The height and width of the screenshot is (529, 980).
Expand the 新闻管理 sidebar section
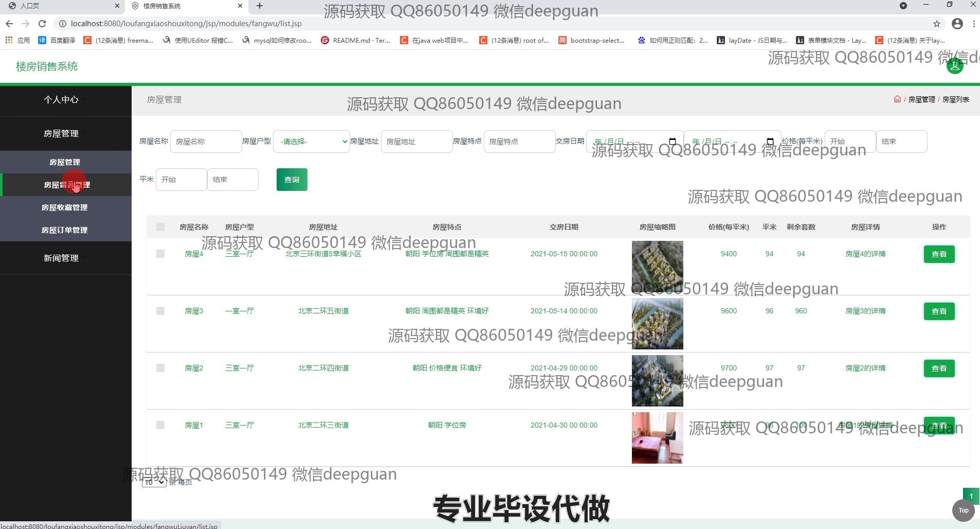tap(61, 258)
